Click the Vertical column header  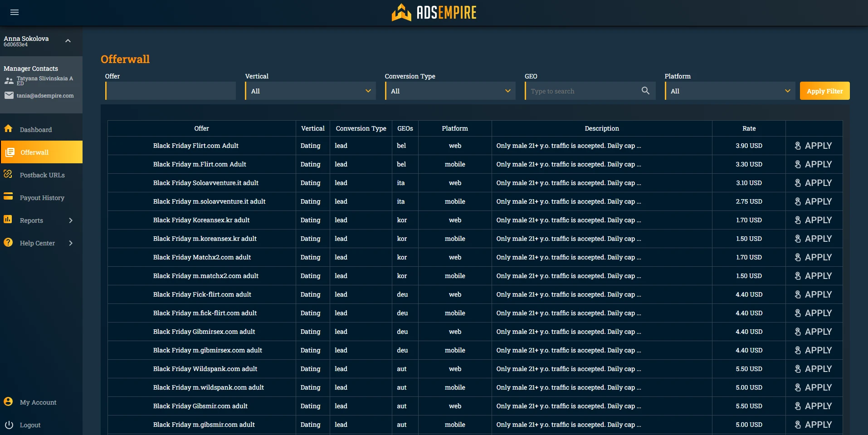[313, 128]
